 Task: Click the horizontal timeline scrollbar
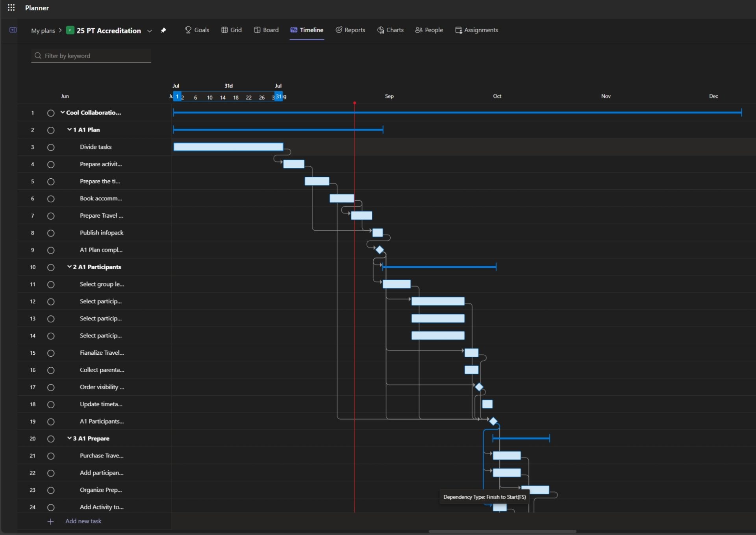click(502, 531)
